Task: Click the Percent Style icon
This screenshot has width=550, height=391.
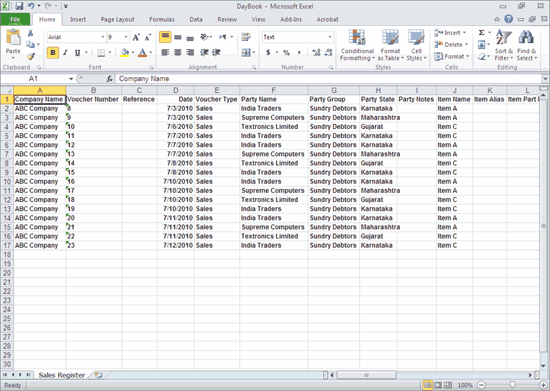Action: (287, 53)
